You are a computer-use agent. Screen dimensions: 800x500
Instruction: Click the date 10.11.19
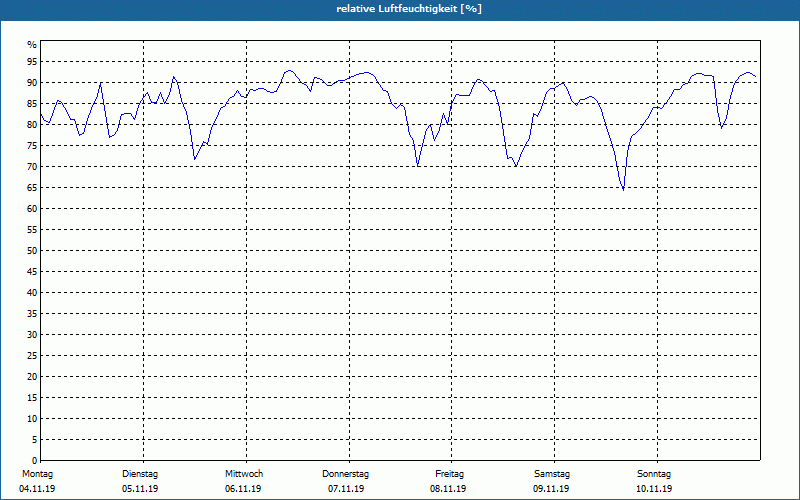pyautogui.click(x=654, y=489)
